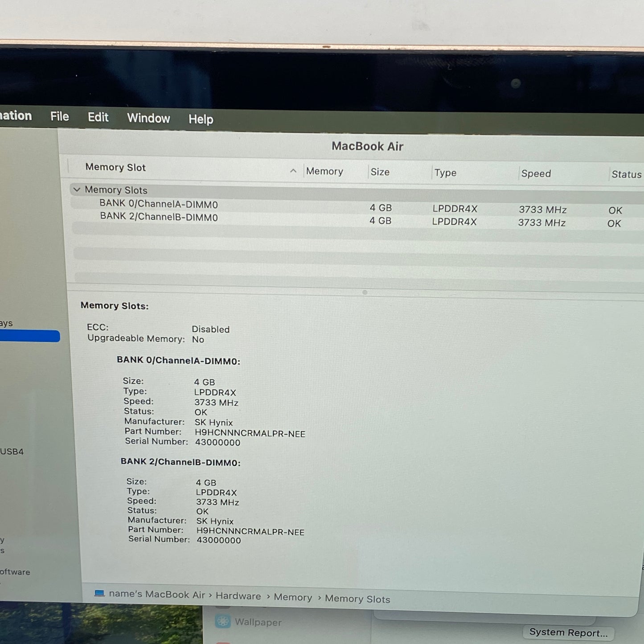644x644 pixels.
Task: Select the USB4 sidebar item
Action: (x=12, y=451)
